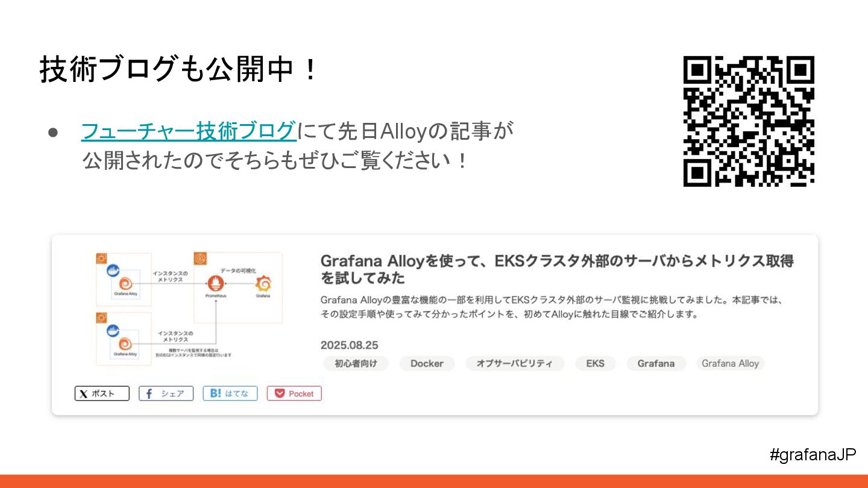Click the upper Grafana Alloy icon in diagram

tap(125, 283)
